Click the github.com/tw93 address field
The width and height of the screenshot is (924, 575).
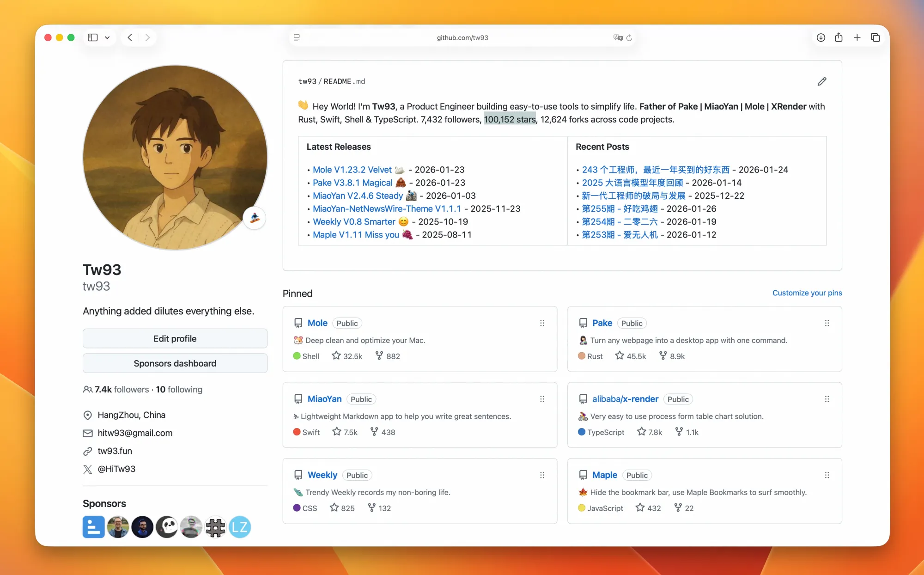coord(462,37)
